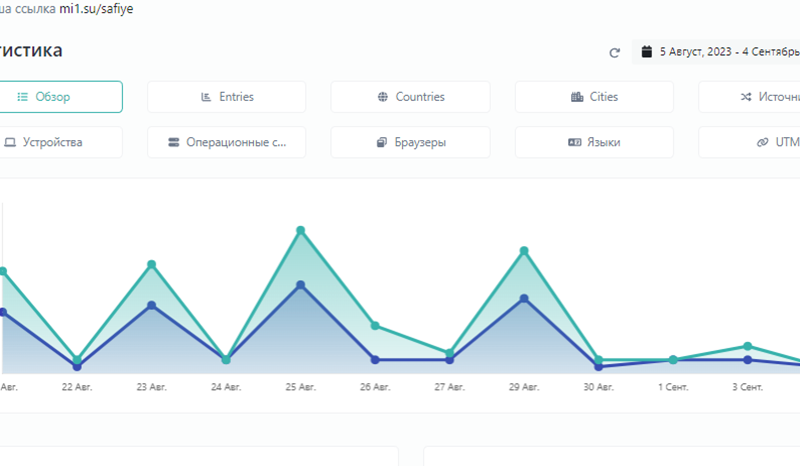Click the dark blue point at 25 Авг.
800x466 pixels.
[x=300, y=285]
